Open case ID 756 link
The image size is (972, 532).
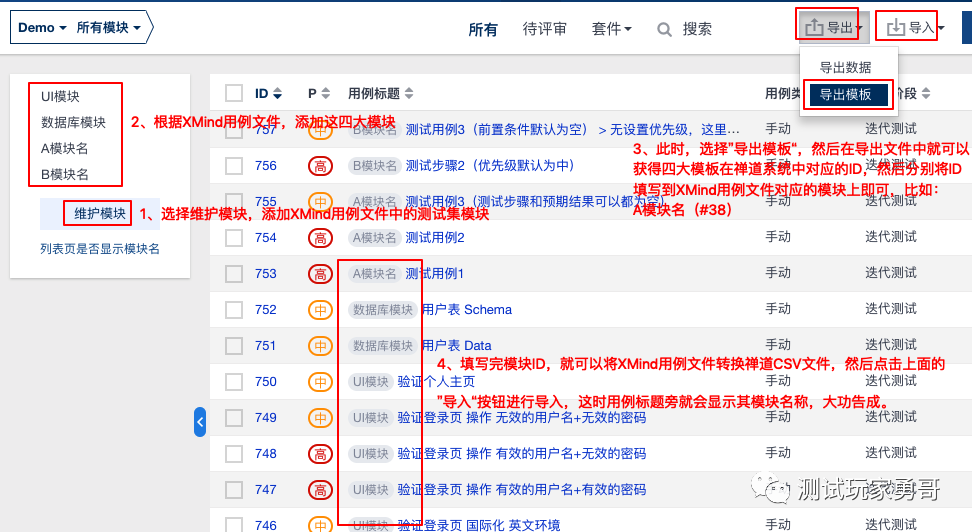[265, 166]
